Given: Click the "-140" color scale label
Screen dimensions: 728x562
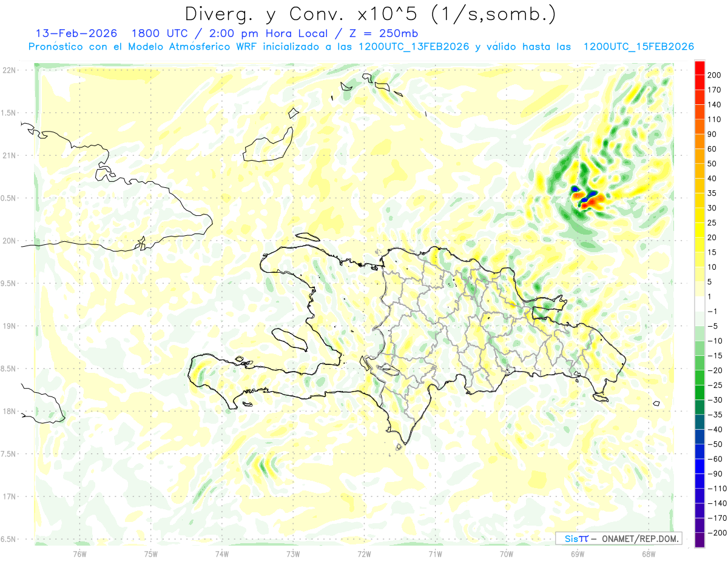Looking at the screenshot, I should [717, 503].
